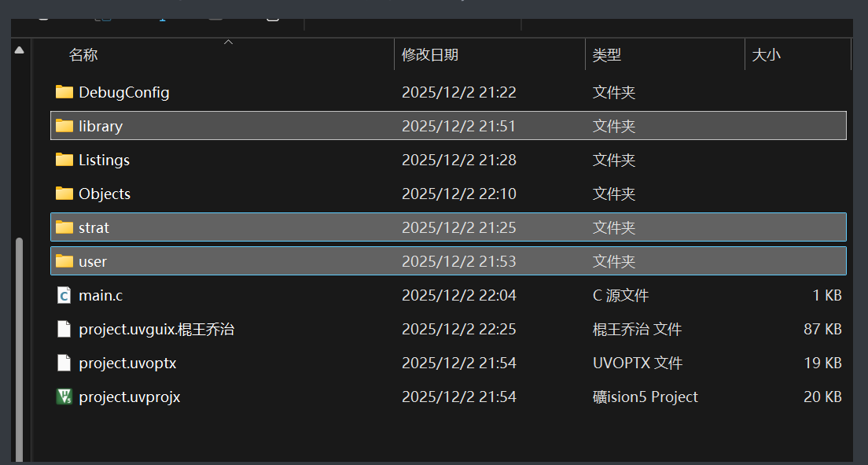Open the Objects folder icon
Image resolution: width=868 pixels, height=465 pixels.
click(64, 194)
